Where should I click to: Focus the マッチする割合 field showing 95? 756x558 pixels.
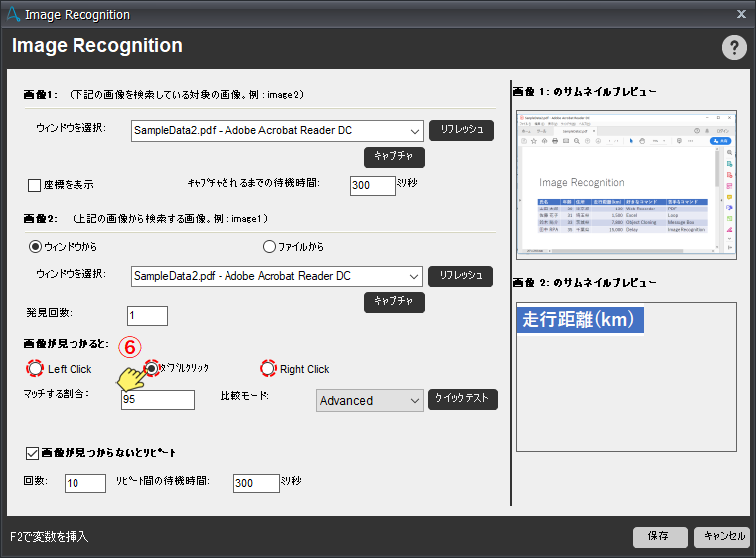[158, 400]
